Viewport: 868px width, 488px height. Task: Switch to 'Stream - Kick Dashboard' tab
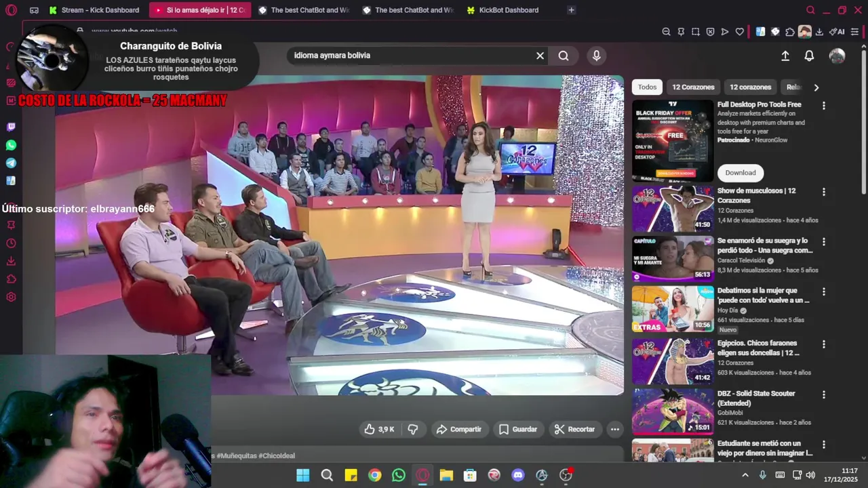pyautogui.click(x=94, y=10)
